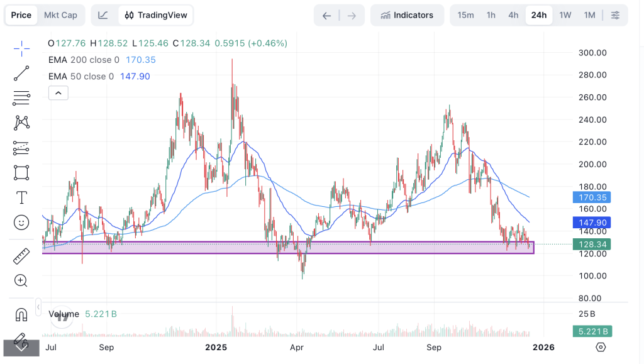This screenshot has width=644, height=364.
Task: Click the undo back arrow
Action: (x=326, y=16)
